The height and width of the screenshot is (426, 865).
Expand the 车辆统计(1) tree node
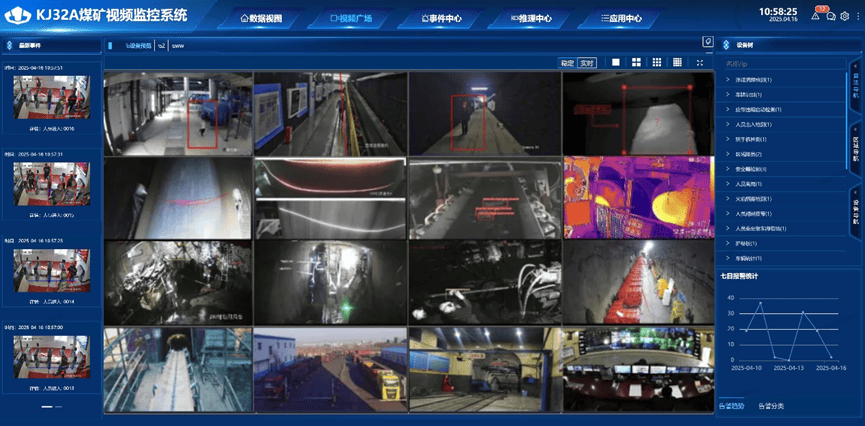point(783,258)
